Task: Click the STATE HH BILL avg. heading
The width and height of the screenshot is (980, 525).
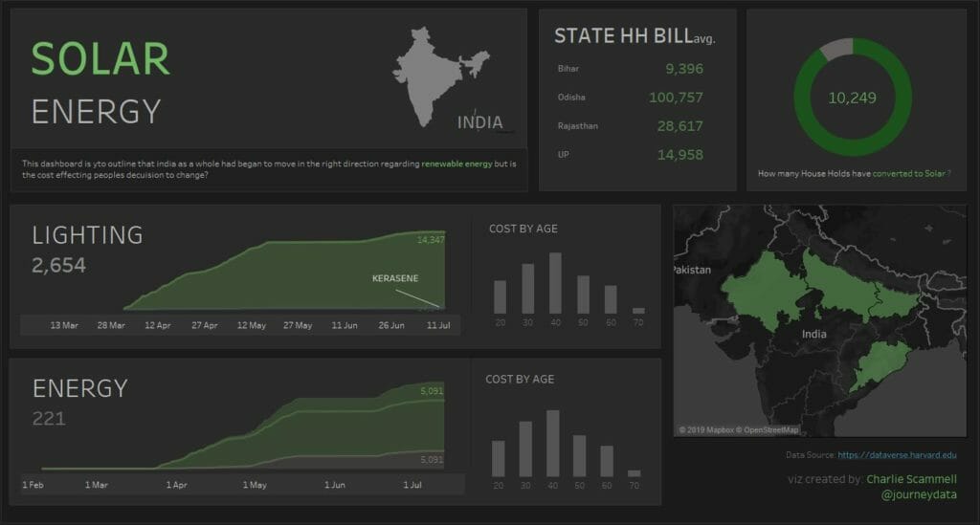Action: 635,36
